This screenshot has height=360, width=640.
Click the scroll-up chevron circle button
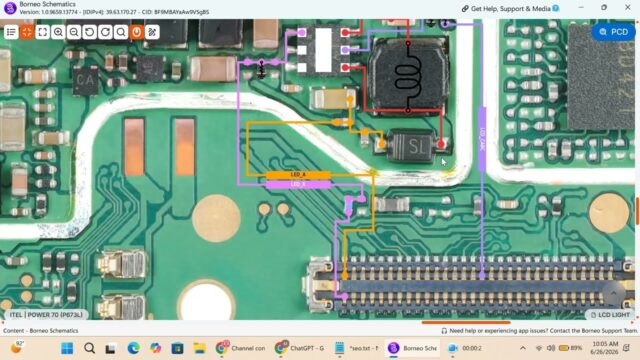tap(613, 293)
